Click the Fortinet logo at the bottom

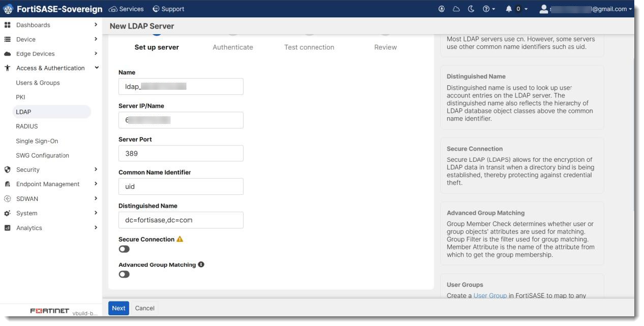[50, 311]
